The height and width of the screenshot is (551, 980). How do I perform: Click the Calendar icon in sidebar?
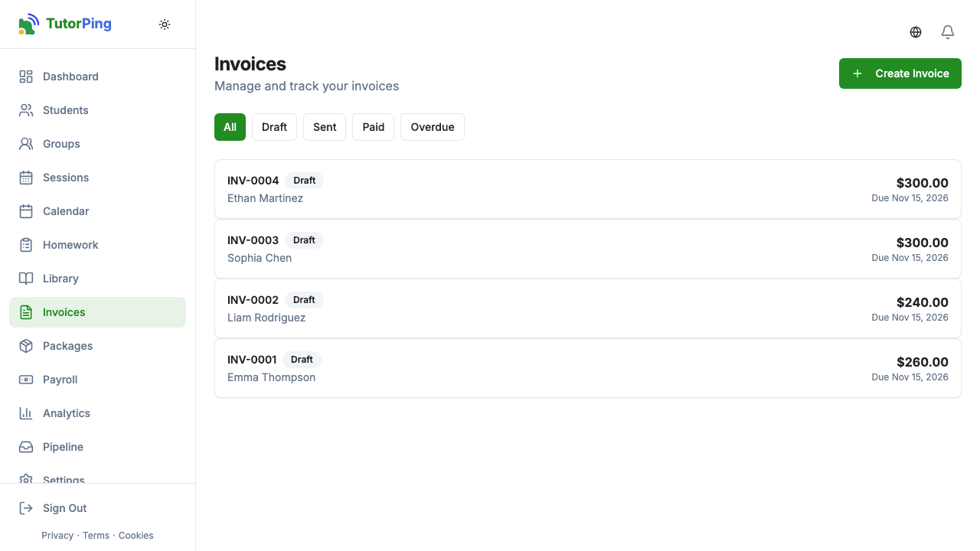tap(26, 211)
